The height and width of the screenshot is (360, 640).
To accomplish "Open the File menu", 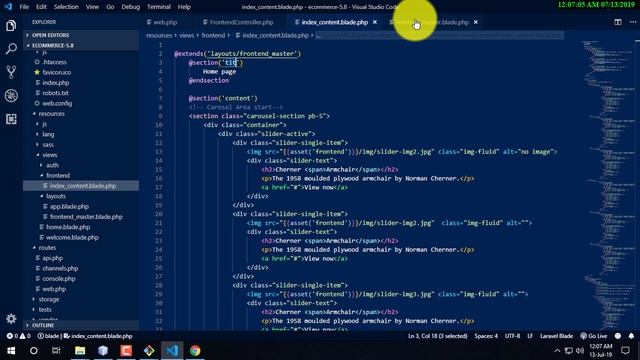I will point(24,7).
